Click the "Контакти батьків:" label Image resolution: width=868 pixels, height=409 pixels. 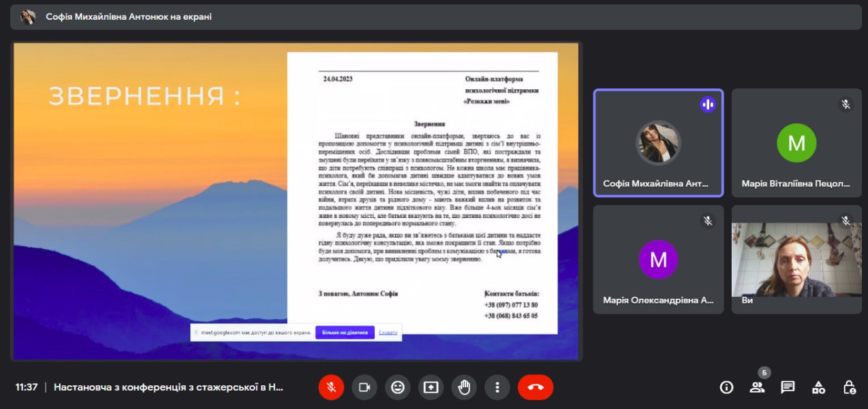pyautogui.click(x=511, y=293)
